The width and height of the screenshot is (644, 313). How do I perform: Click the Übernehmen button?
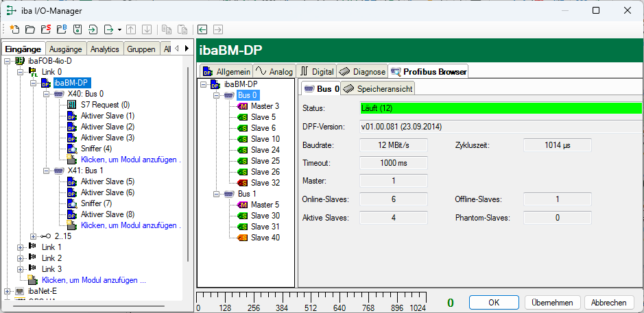[x=552, y=302]
